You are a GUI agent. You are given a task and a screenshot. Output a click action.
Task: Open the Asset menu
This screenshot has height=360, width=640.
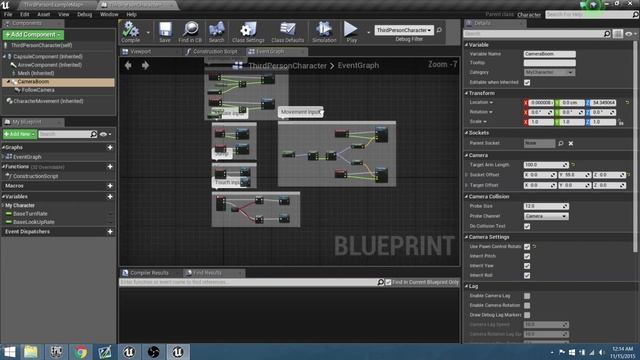point(44,14)
